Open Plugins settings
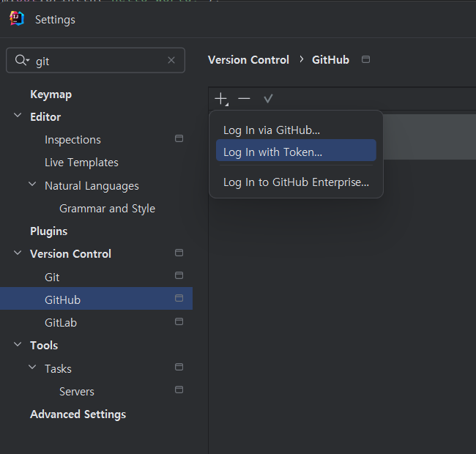 [x=49, y=231]
